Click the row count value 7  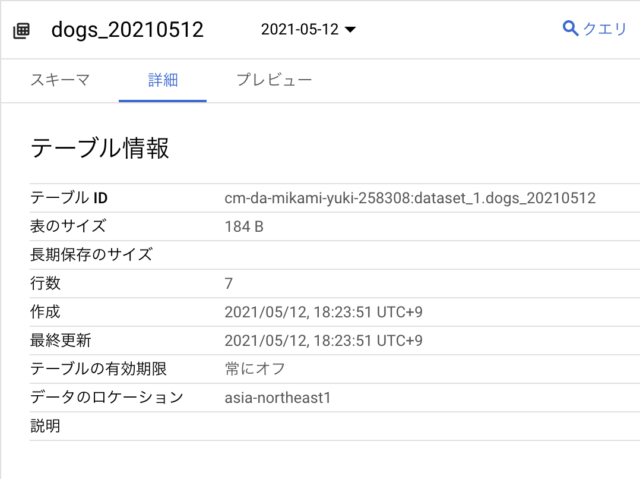[x=229, y=284]
